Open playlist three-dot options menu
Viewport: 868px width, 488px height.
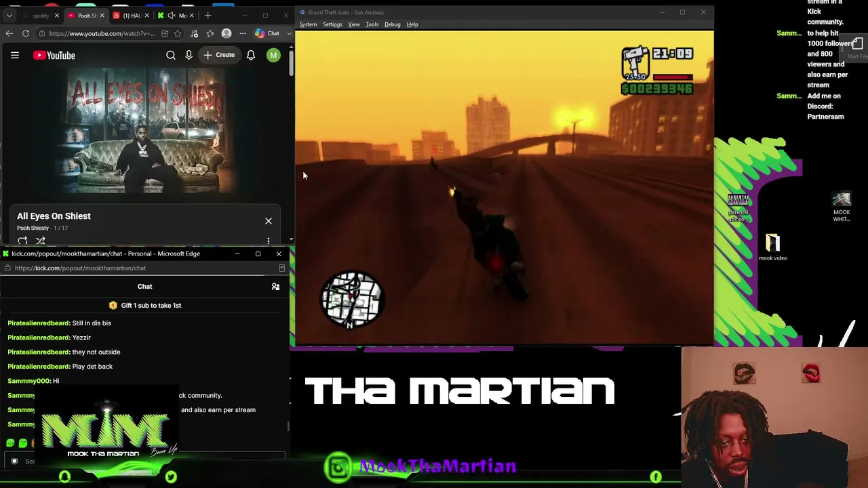click(x=269, y=241)
